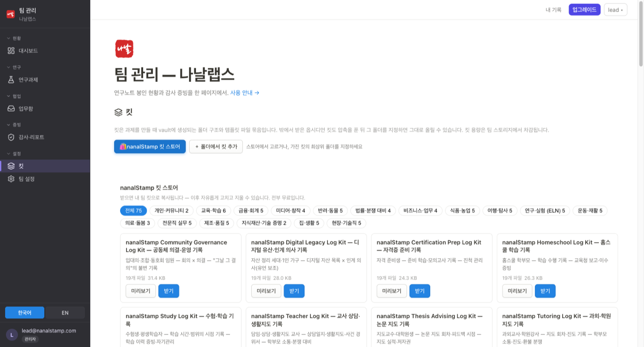Preview the Digital Legacy Log Kit

(x=266, y=291)
